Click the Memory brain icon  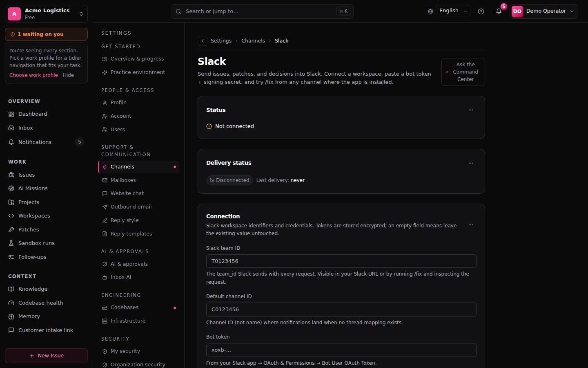click(11, 316)
